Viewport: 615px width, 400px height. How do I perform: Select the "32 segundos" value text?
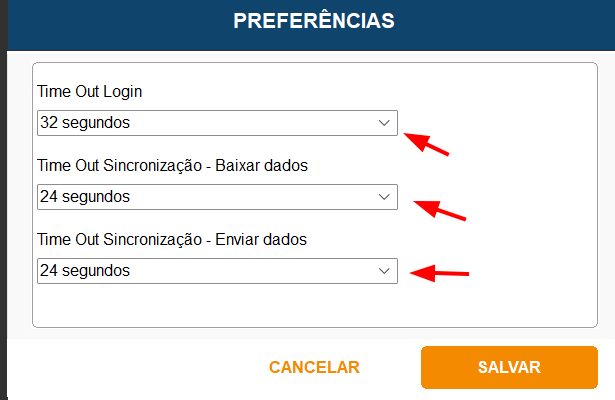(84, 123)
